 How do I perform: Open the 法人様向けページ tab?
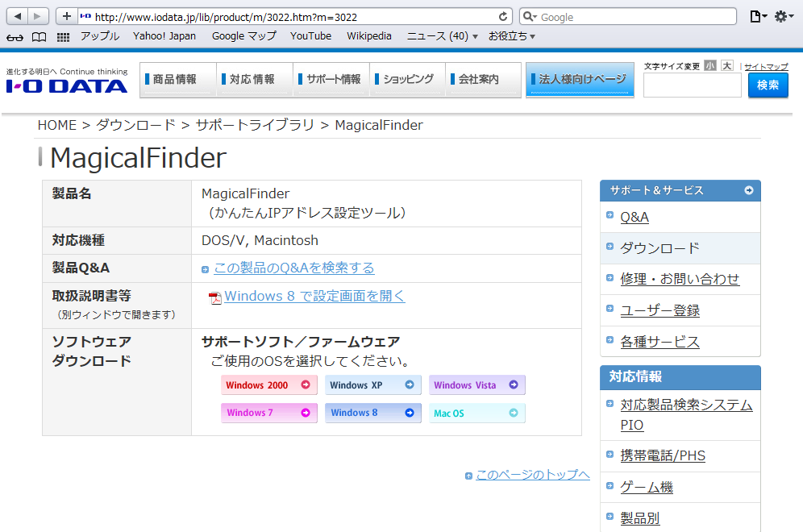pos(580,79)
